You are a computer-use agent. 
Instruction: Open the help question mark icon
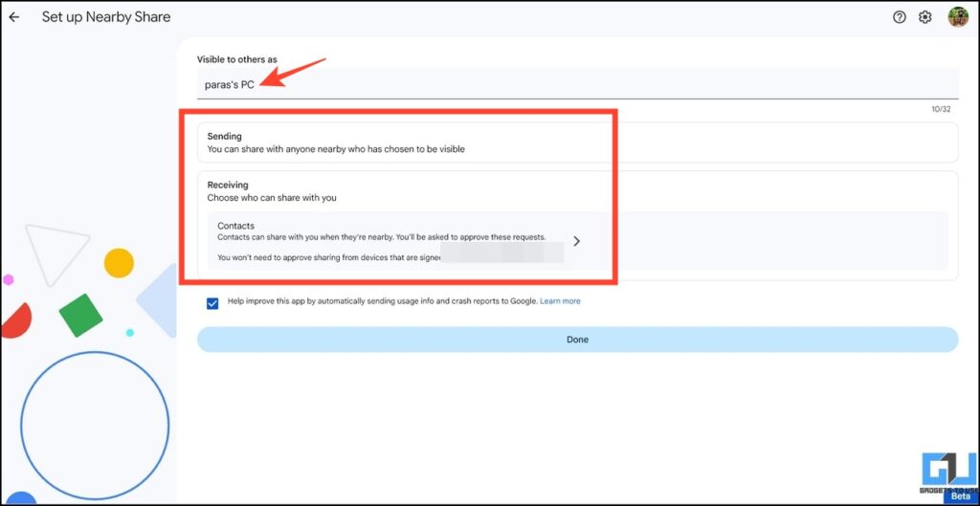click(x=899, y=17)
